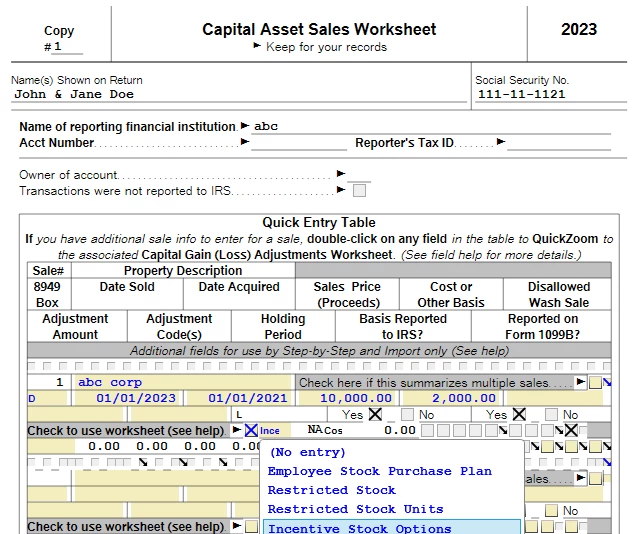Click arrow marker before Sale 1 summarizes-multiple-sales checkbox

point(581,382)
